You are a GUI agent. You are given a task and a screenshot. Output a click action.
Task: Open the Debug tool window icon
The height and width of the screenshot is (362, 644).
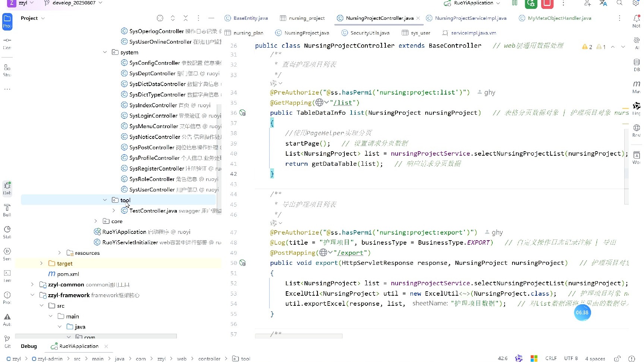7,188
